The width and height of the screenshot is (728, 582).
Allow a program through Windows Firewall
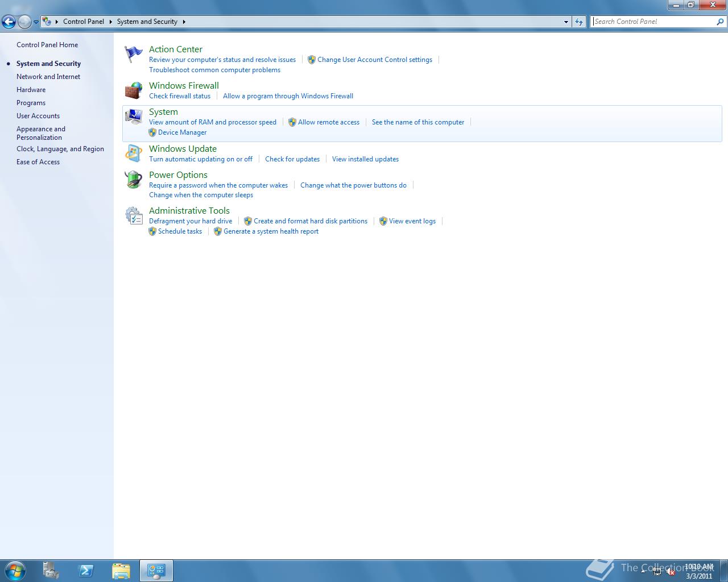[x=288, y=96]
